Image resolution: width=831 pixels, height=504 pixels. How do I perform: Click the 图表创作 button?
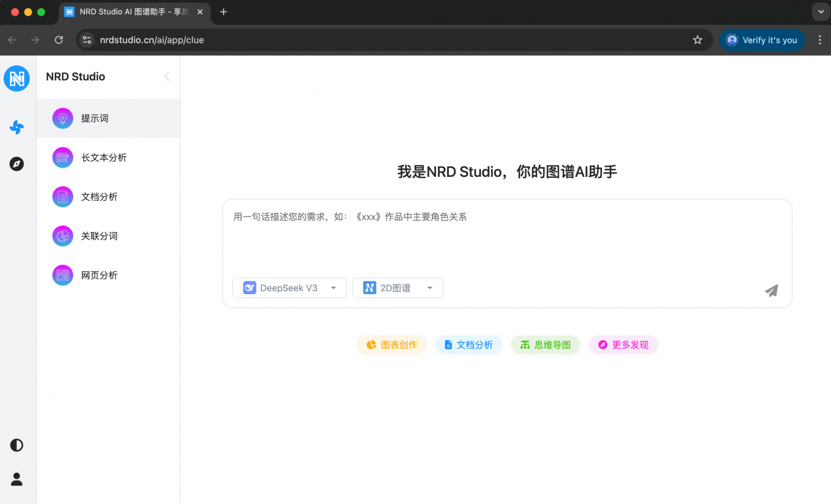pos(392,345)
